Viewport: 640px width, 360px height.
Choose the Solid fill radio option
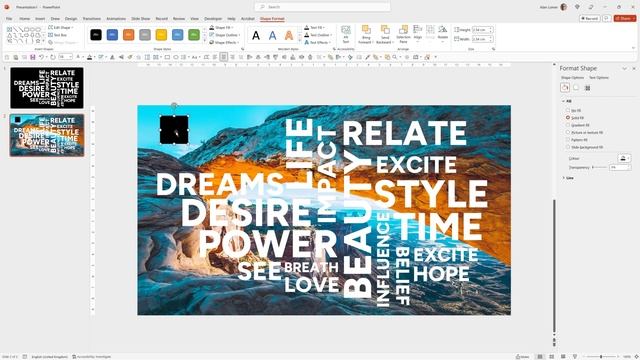click(575, 118)
